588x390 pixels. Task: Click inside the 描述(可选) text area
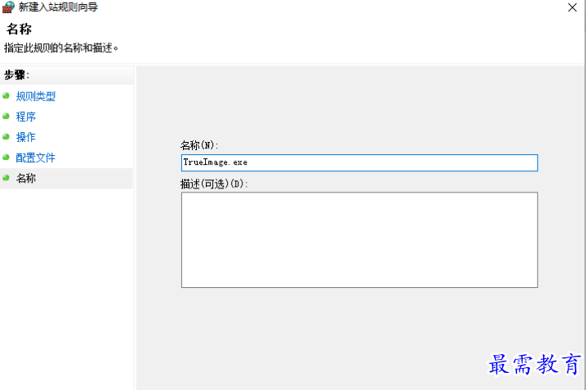(359, 240)
